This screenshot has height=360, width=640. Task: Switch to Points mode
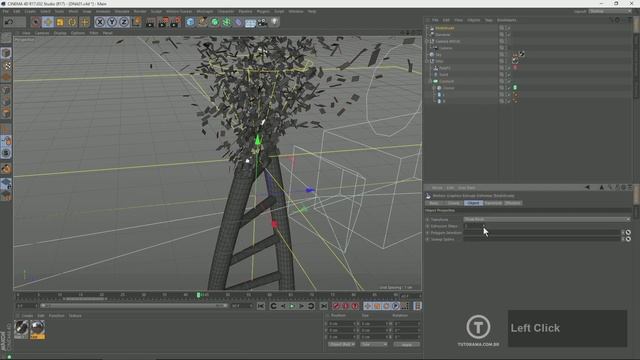[x=6, y=90]
